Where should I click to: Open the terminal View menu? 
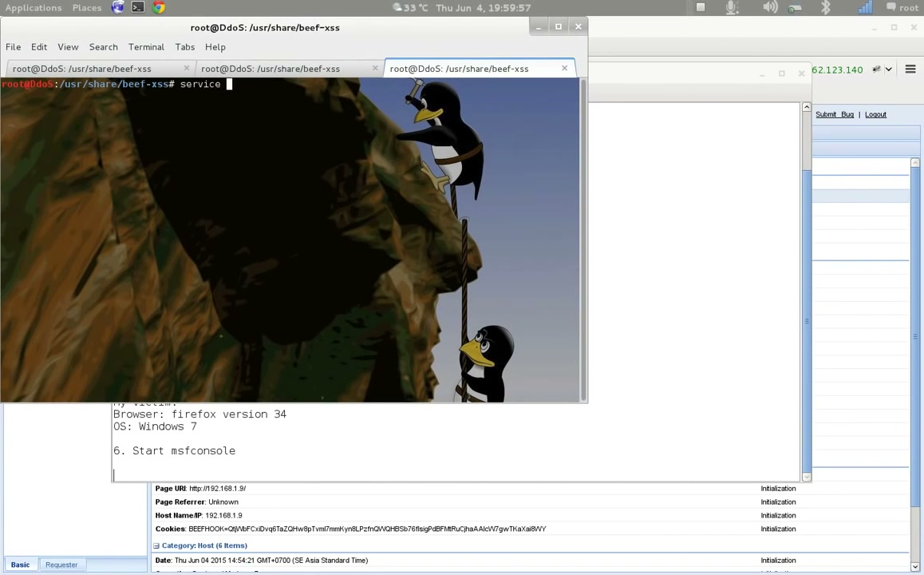68,46
